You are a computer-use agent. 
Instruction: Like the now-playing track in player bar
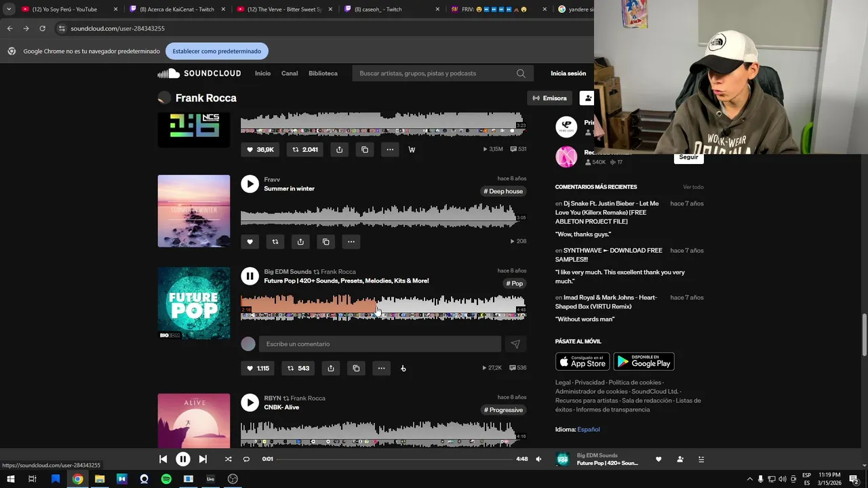click(658, 459)
